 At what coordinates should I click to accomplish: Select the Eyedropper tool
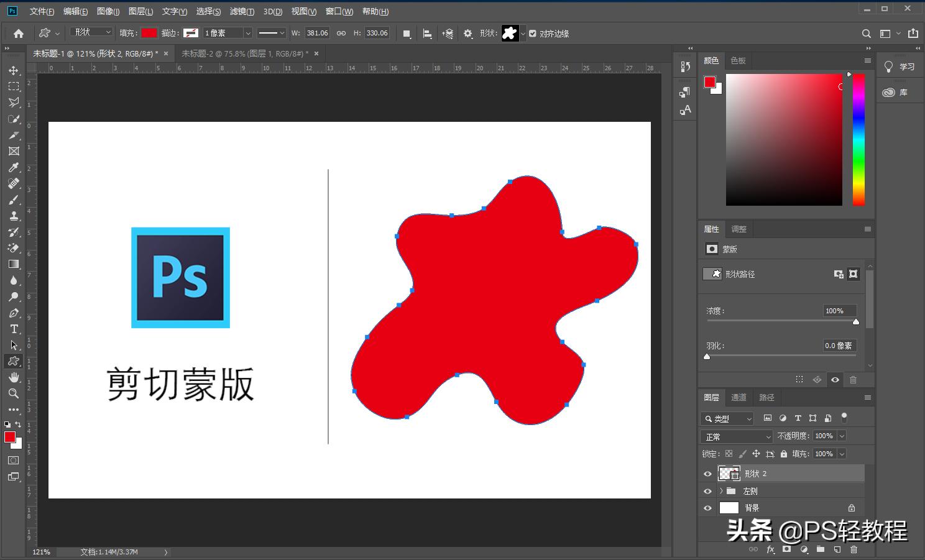click(14, 168)
